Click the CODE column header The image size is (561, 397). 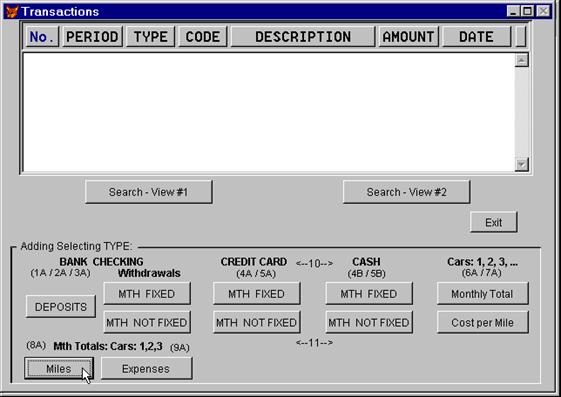pos(203,36)
